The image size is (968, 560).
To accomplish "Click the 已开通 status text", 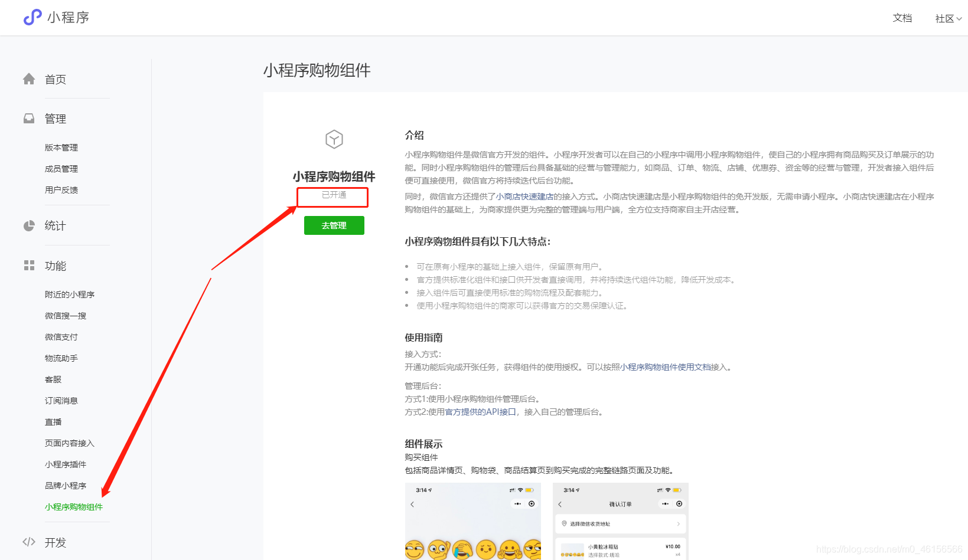I will 334,195.
